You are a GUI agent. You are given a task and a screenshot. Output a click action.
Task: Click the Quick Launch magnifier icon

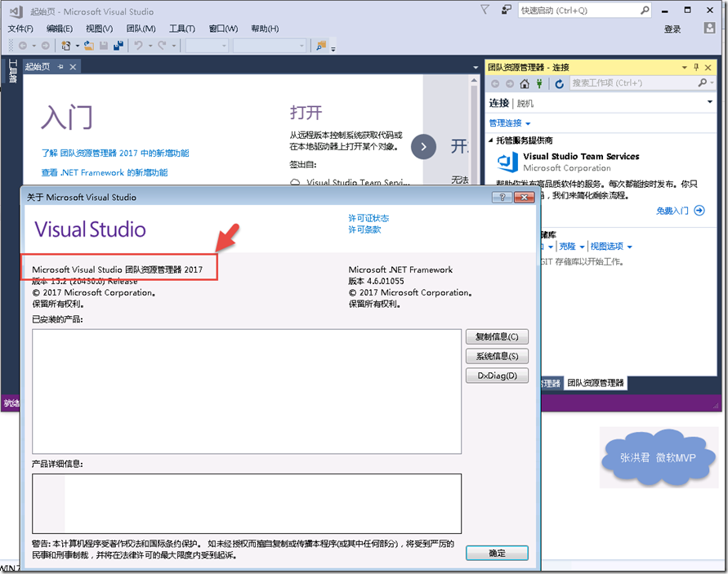(645, 10)
